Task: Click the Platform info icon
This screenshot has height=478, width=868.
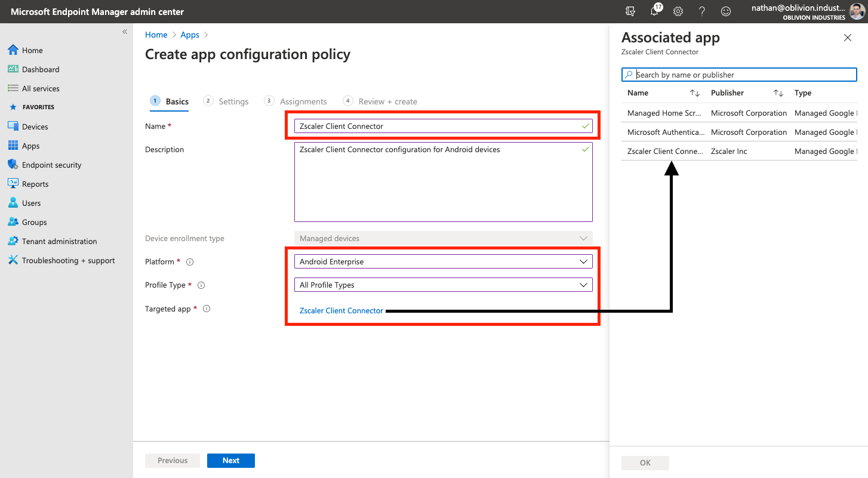Action: point(190,262)
